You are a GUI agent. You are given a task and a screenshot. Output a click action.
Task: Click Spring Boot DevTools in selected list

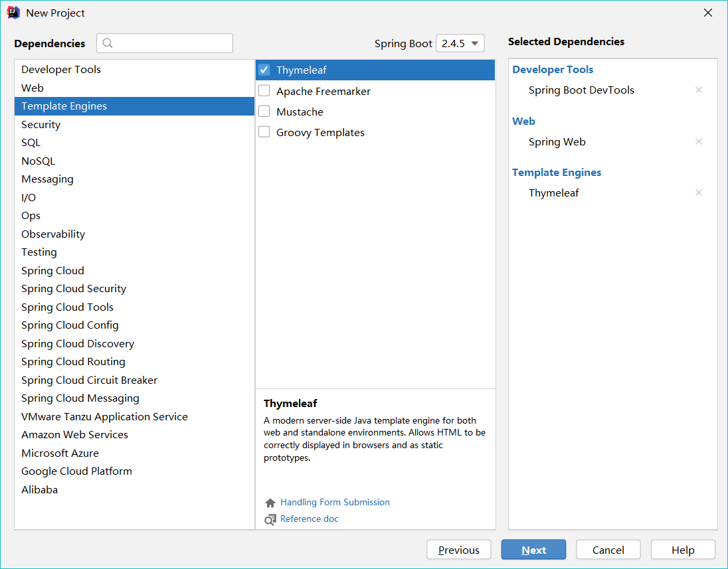coord(581,90)
